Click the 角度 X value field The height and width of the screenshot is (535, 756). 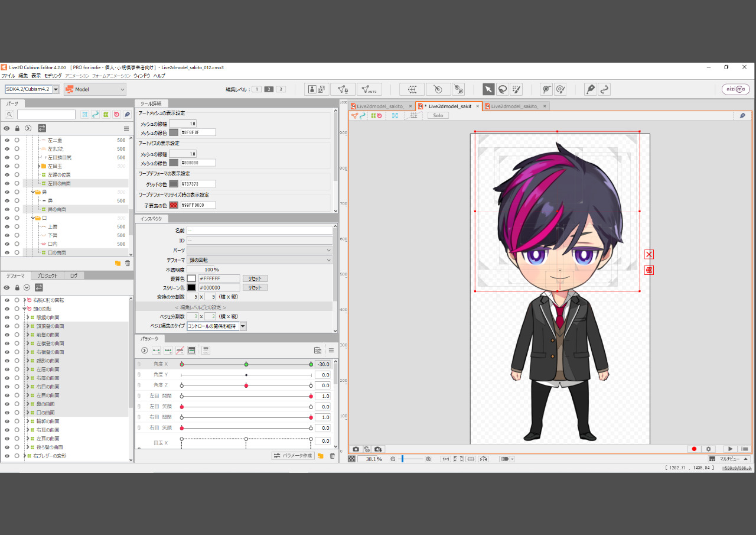322,364
